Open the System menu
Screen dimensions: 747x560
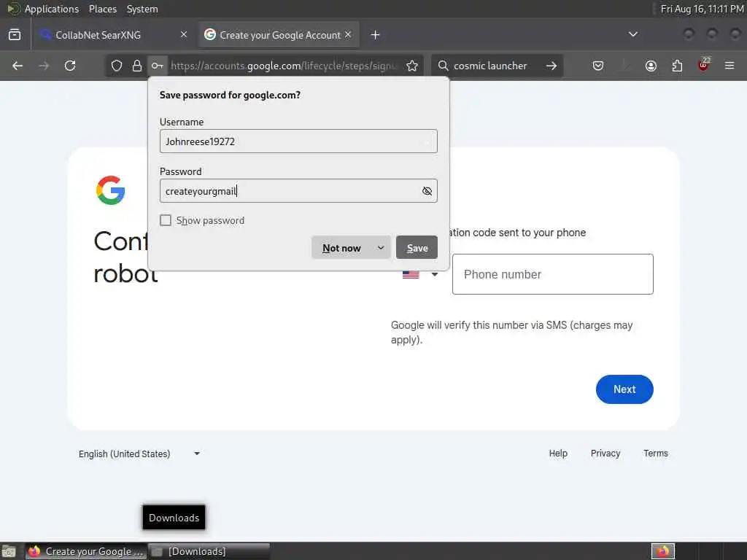[x=142, y=9]
